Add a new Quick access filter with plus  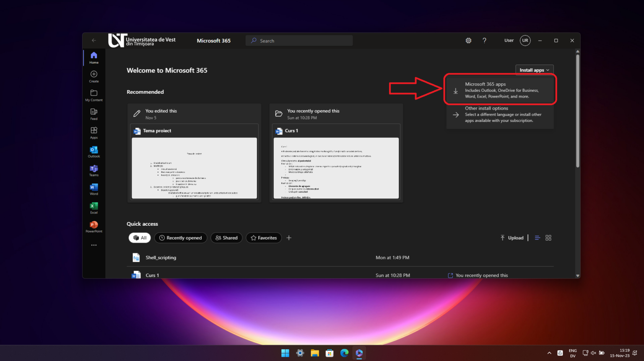[288, 237]
